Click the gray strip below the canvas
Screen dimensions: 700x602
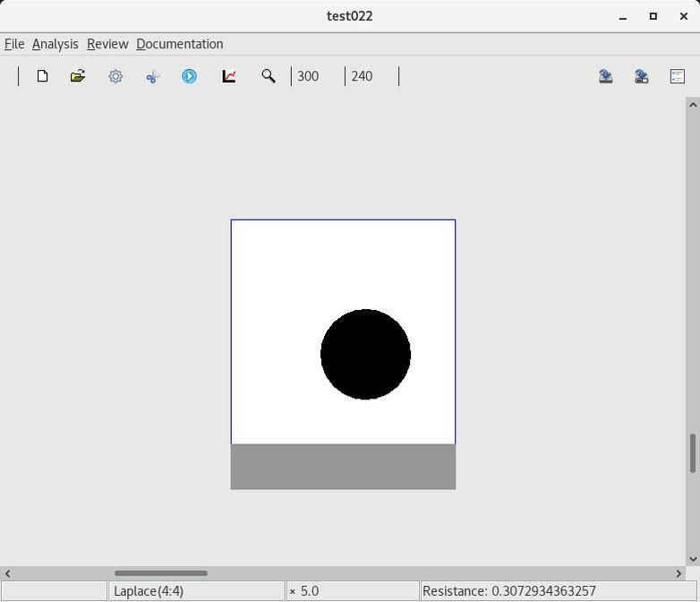tap(343, 467)
